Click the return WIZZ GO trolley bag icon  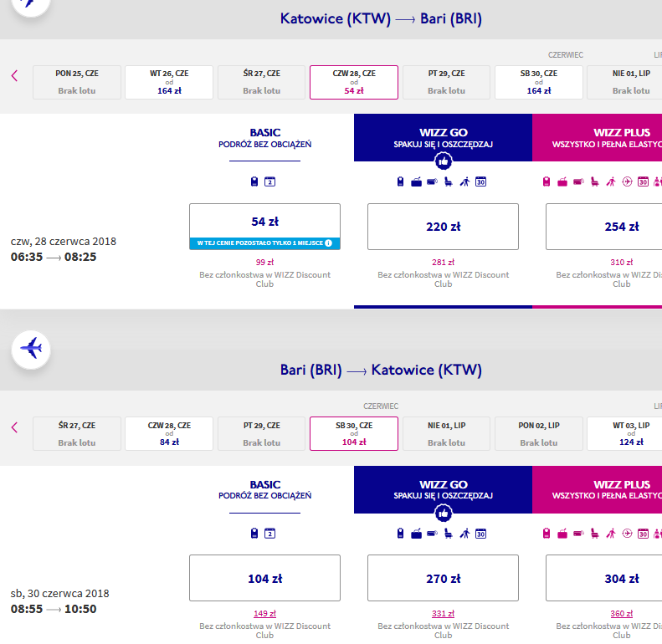[x=416, y=534]
